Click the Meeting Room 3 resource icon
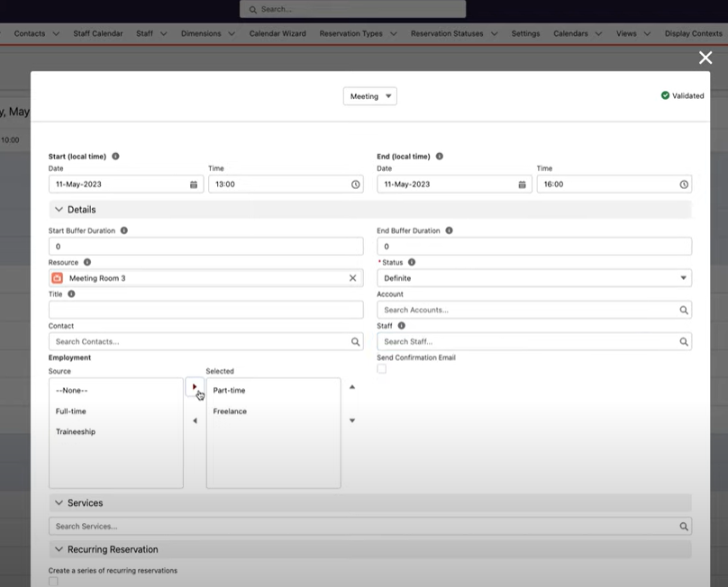The image size is (728, 587). [x=57, y=278]
